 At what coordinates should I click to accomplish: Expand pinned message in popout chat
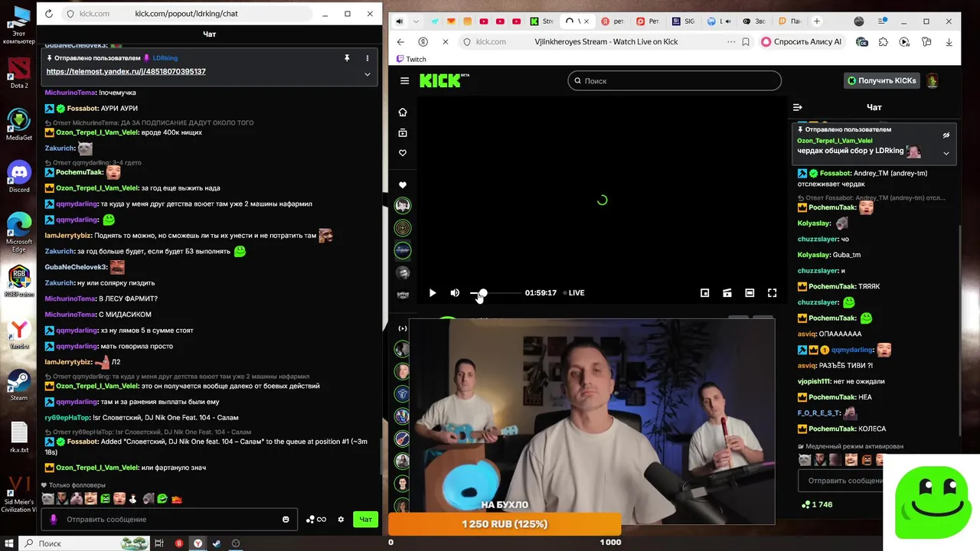click(367, 74)
